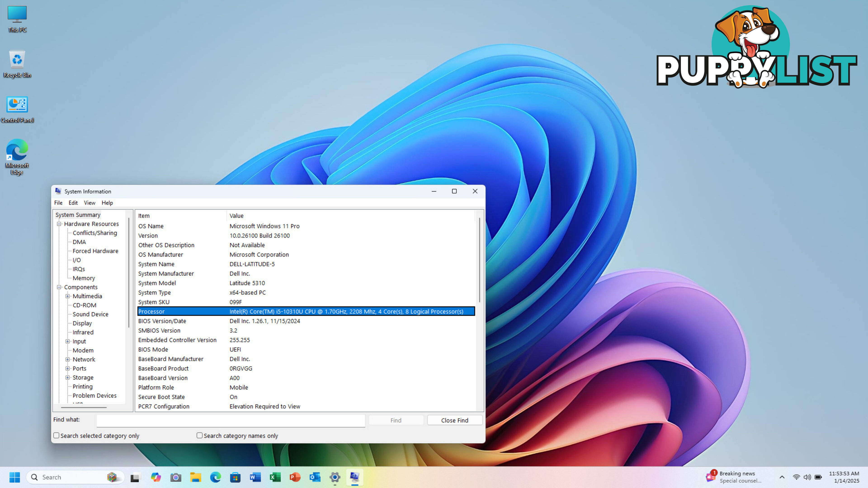Launch Excel from taskbar
The height and width of the screenshot is (488, 868).
(x=275, y=477)
